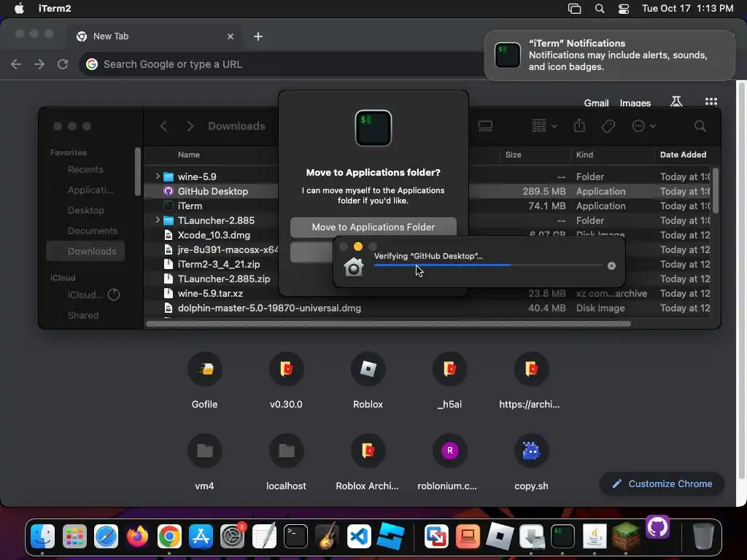The width and height of the screenshot is (747, 560).
Task: Open the Apple menu
Action: tap(19, 9)
